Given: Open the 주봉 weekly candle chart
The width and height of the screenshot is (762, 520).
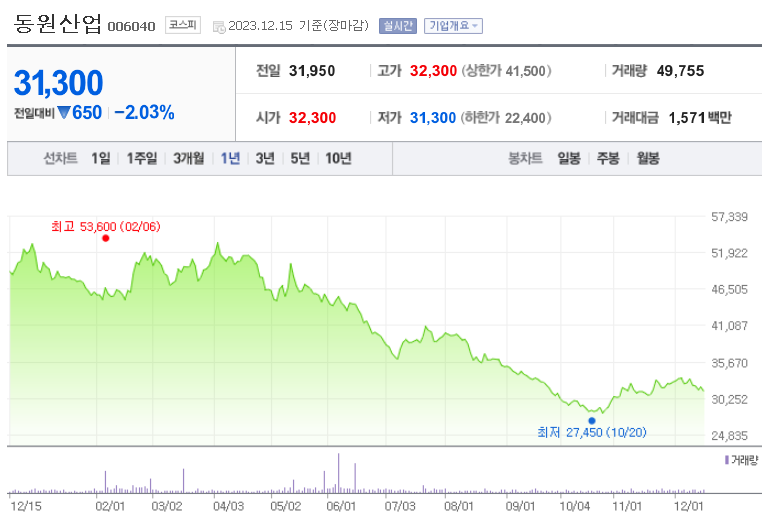Looking at the screenshot, I should [608, 158].
